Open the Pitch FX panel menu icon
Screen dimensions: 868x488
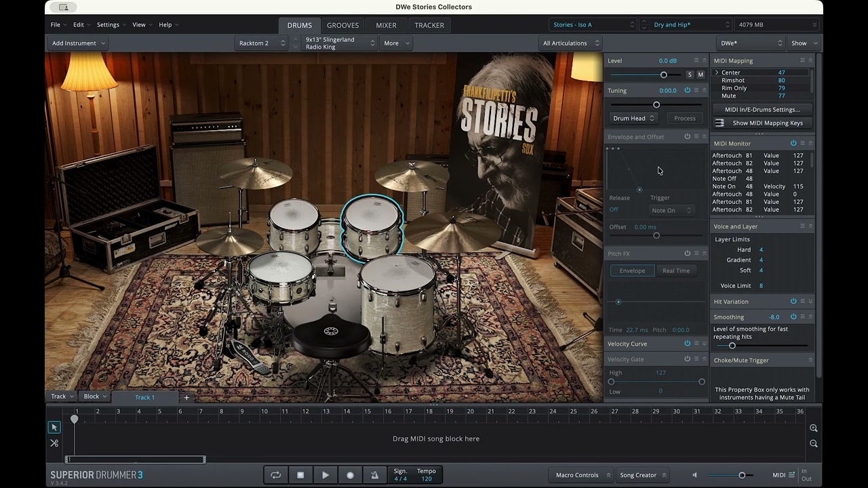coord(696,253)
